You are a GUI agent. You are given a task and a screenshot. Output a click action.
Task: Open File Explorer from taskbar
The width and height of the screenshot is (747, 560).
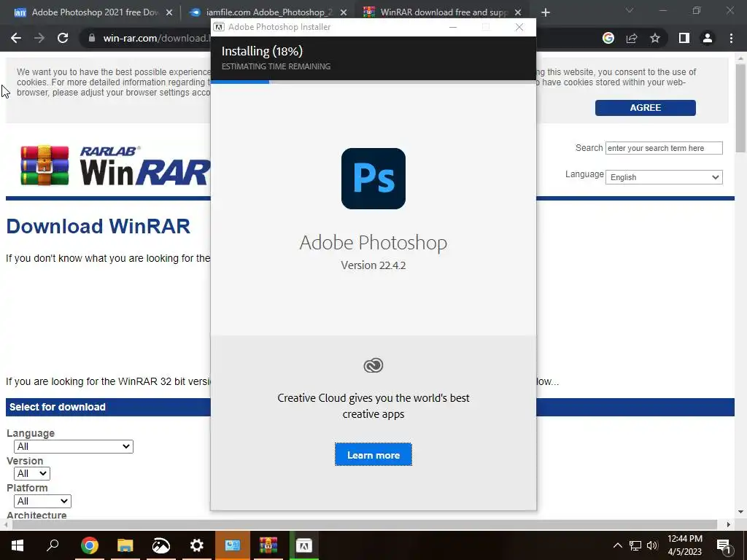click(125, 545)
